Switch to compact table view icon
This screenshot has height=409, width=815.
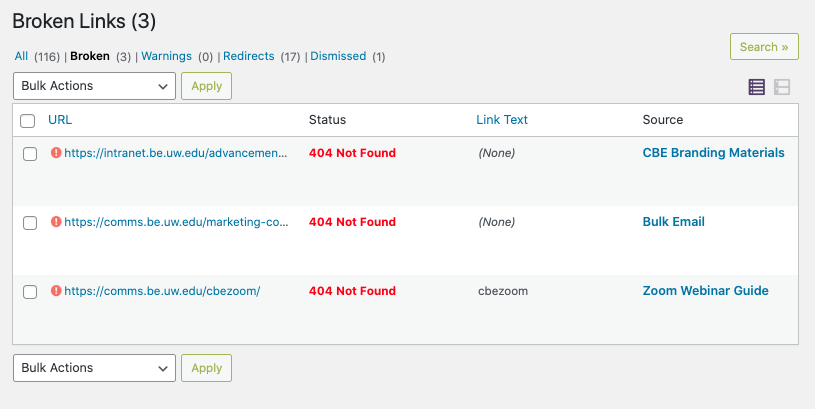757,87
